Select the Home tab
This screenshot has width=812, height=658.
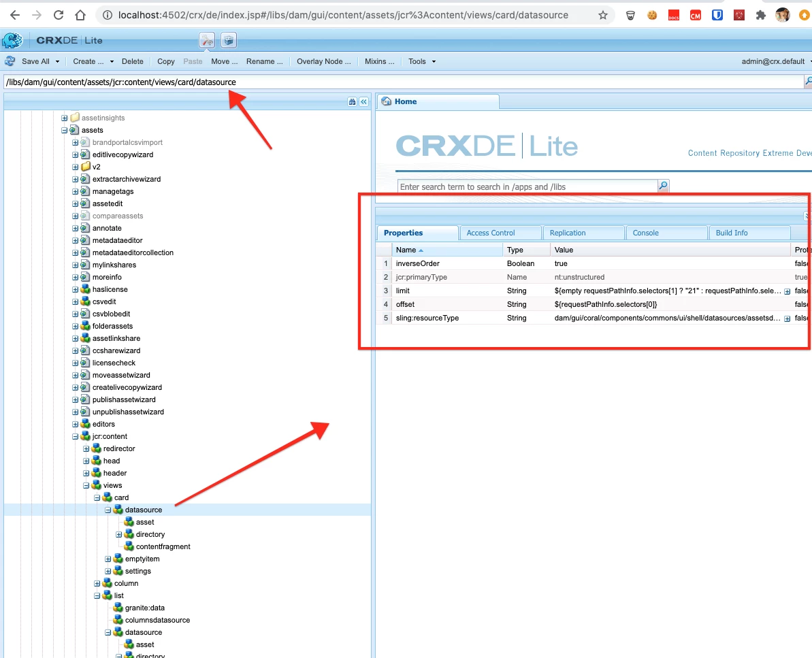[438, 101]
